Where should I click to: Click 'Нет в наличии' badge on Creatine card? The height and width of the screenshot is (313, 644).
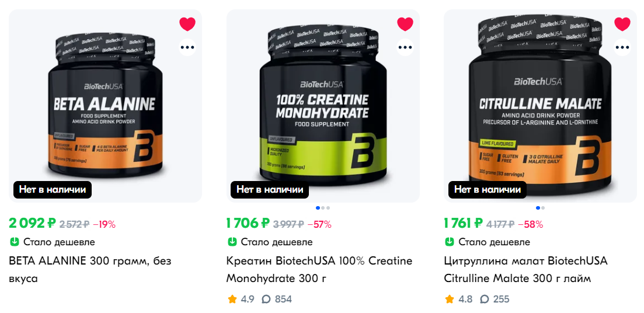pyautogui.click(x=269, y=189)
